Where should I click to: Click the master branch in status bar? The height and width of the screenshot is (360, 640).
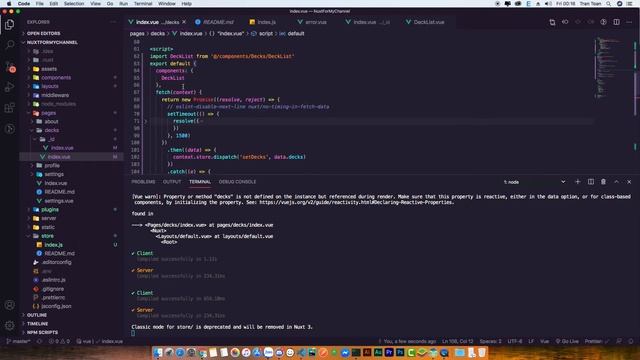click(18, 341)
